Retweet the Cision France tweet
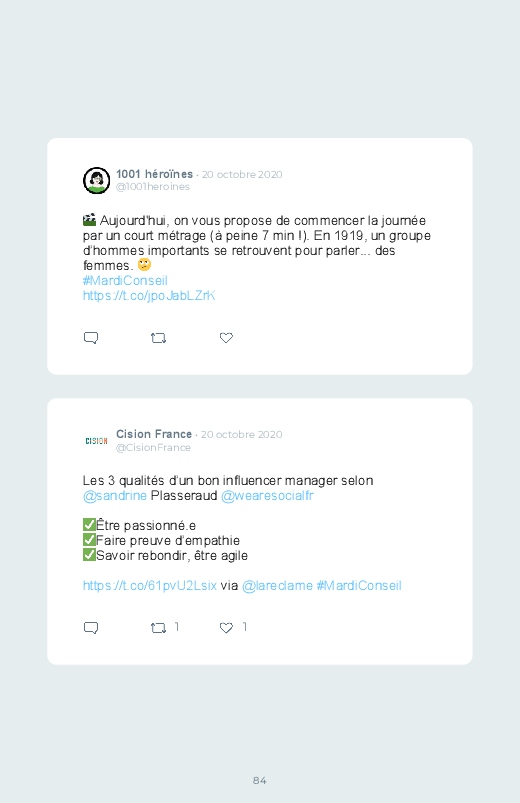 (158, 628)
